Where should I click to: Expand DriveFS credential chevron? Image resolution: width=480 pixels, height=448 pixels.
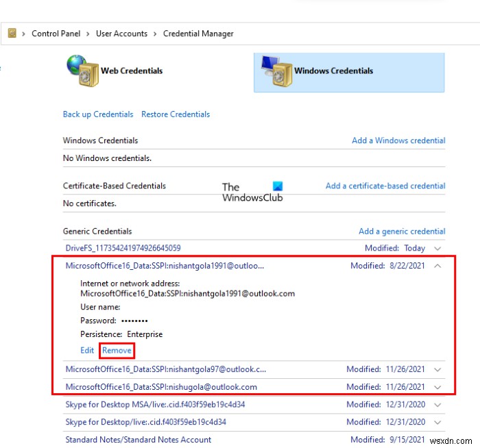[x=437, y=248]
